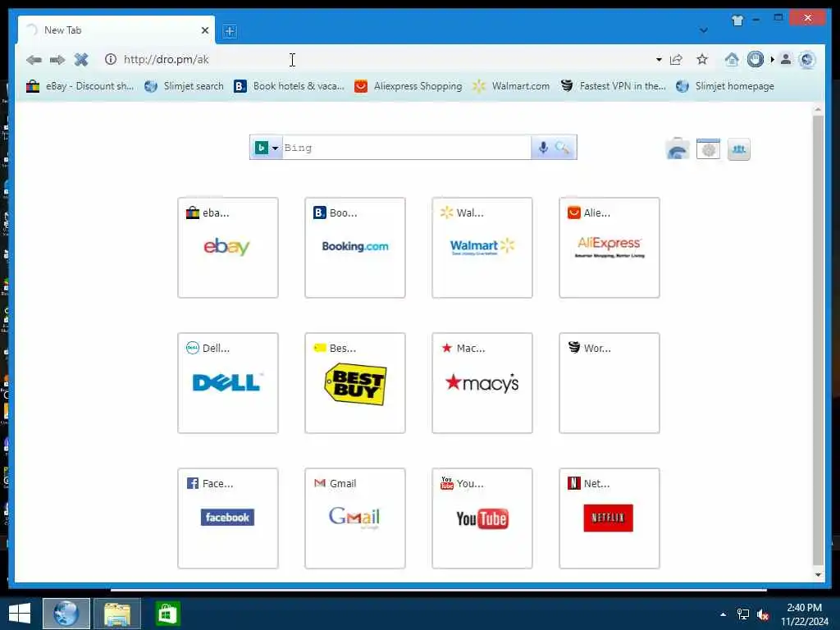Screen dimensions: 840x630
Task: View site info icon beside the URL
Action: point(111,59)
